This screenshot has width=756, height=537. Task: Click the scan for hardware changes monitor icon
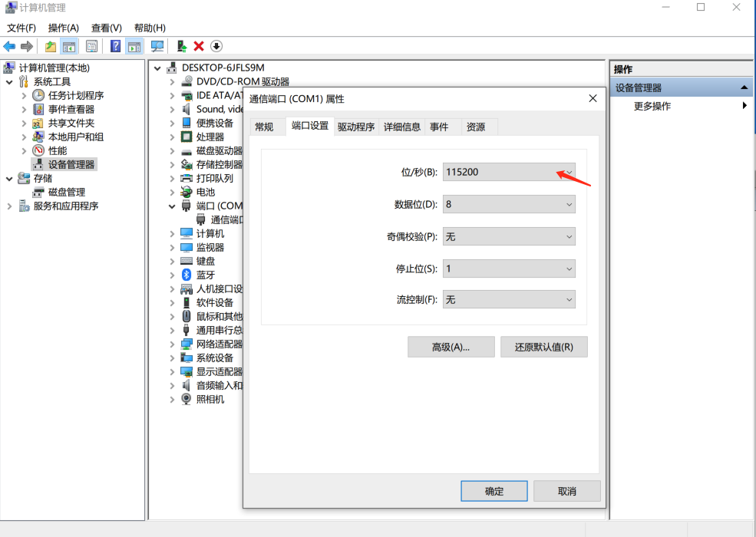tap(157, 46)
